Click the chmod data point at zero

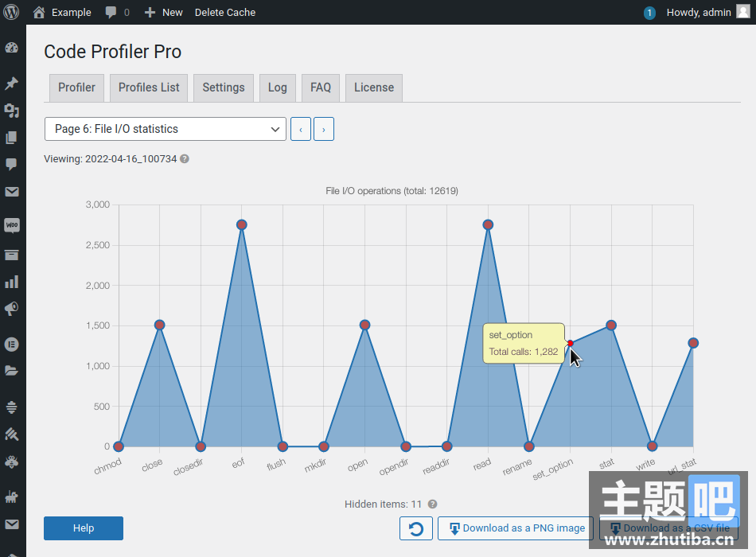pos(119,446)
